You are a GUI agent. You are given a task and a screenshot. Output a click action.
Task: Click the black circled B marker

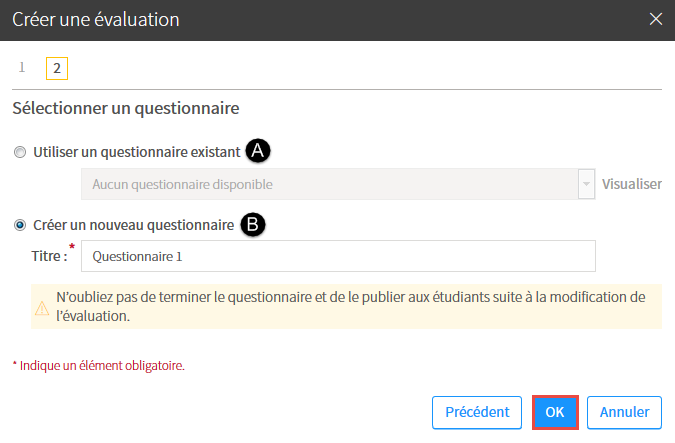pos(253,225)
